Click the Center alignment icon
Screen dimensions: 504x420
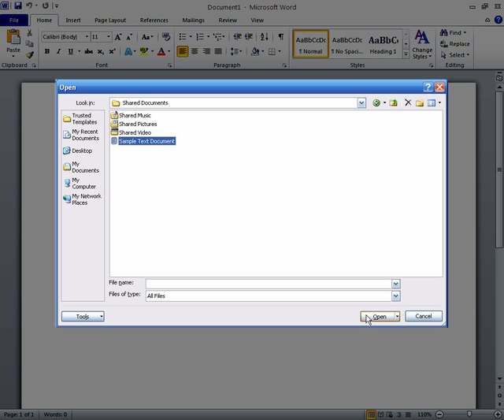(195, 51)
